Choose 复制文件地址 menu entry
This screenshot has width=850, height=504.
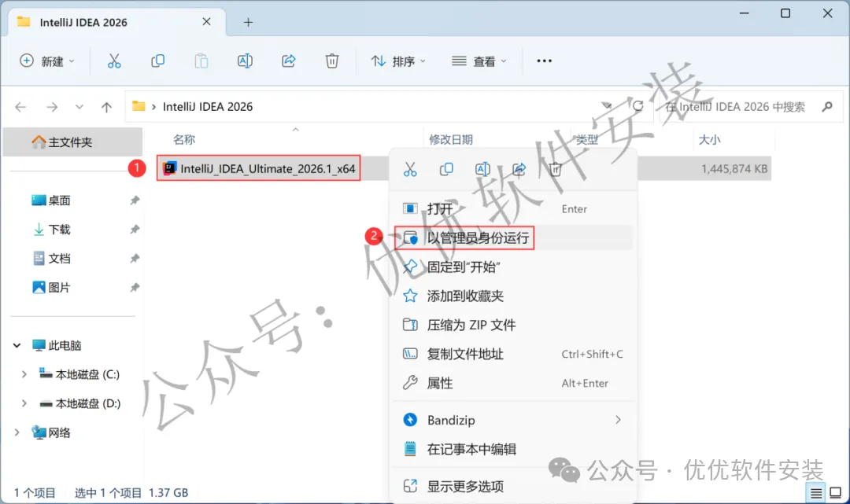pos(513,355)
